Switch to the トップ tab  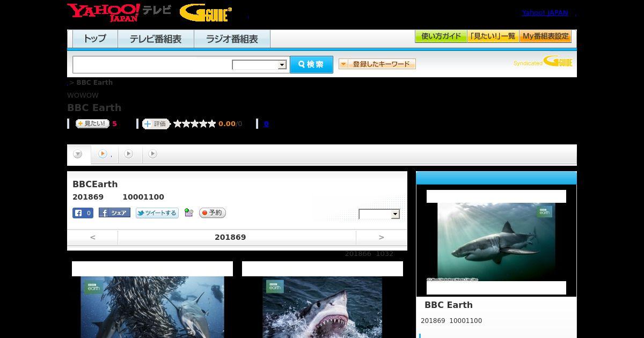(x=95, y=39)
